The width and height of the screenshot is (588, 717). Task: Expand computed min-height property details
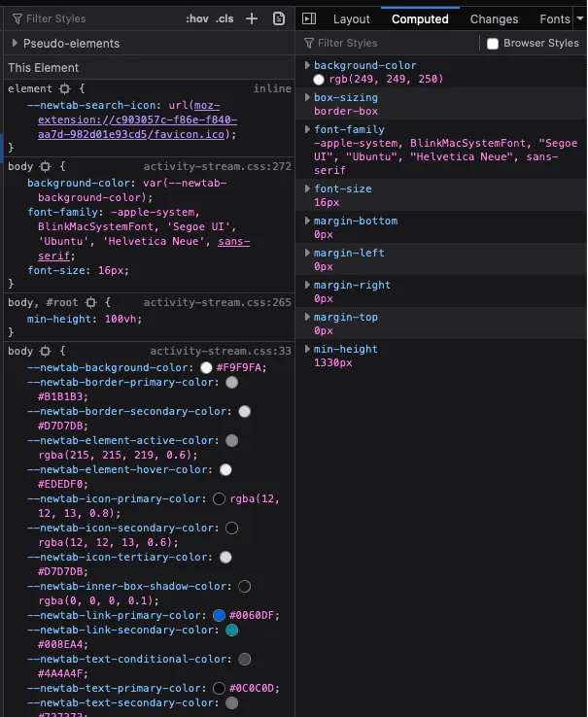(x=308, y=349)
